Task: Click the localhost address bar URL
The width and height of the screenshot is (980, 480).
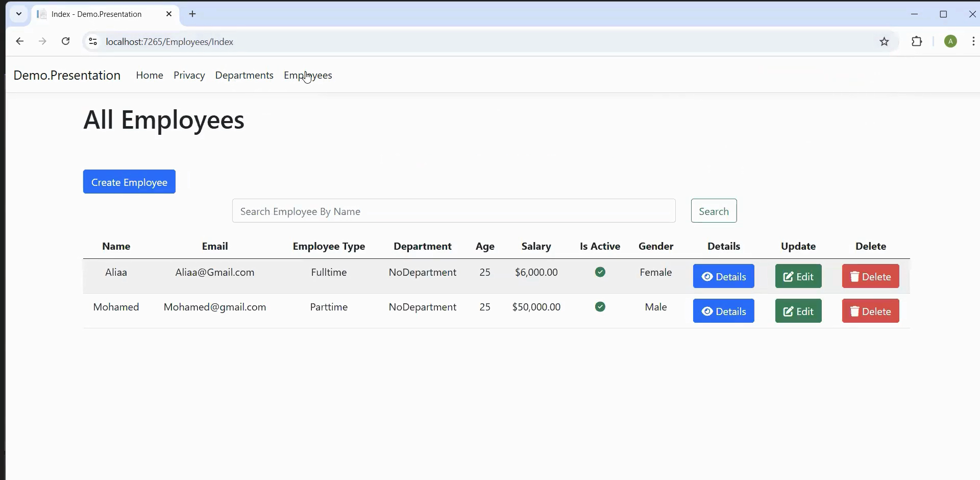Action: click(169, 42)
